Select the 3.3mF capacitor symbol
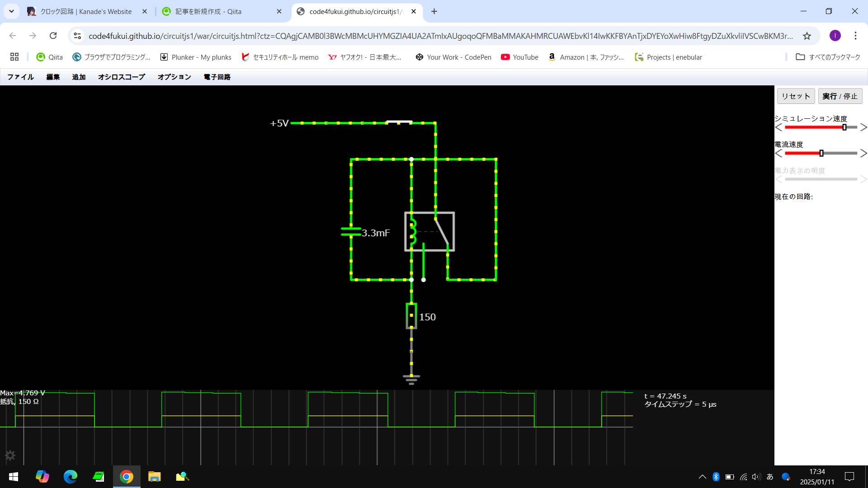This screenshot has height=488, width=868. [351, 232]
